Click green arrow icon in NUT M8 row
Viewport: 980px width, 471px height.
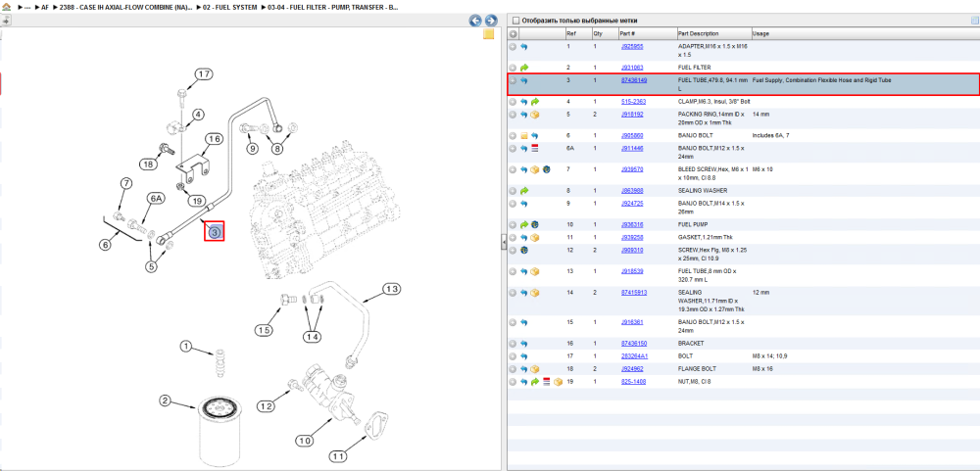(x=535, y=382)
